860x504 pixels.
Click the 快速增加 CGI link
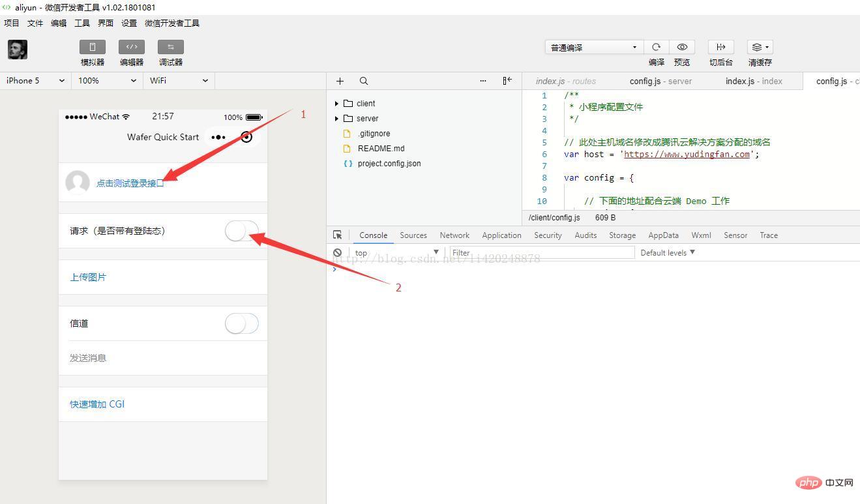point(97,404)
